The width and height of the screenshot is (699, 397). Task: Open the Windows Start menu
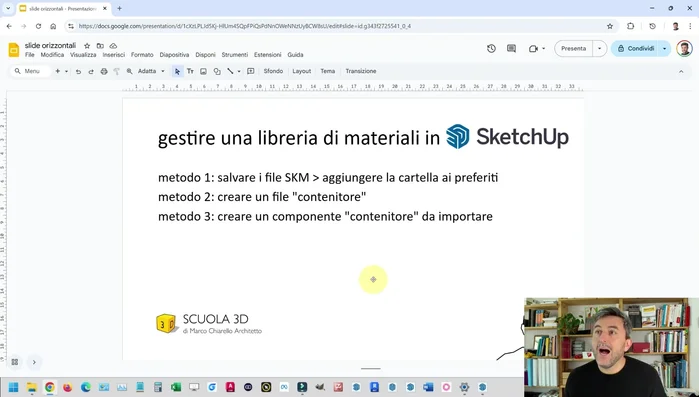[x=13, y=387]
